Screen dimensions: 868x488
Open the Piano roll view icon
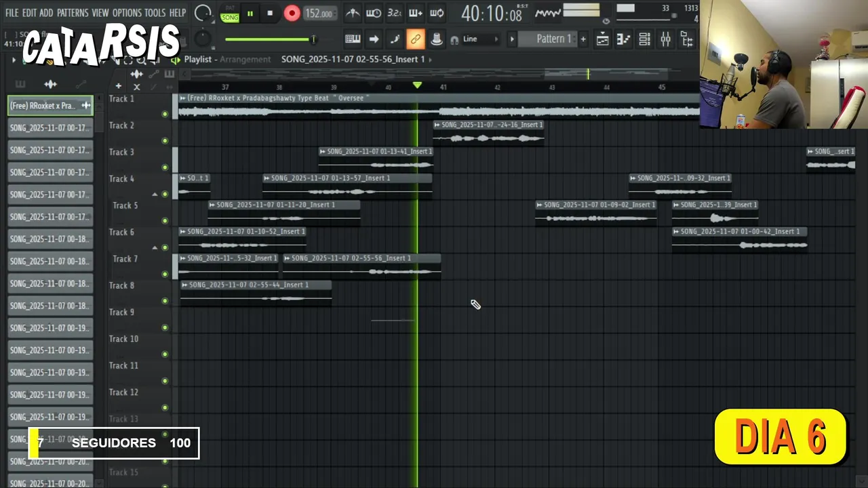click(x=623, y=39)
